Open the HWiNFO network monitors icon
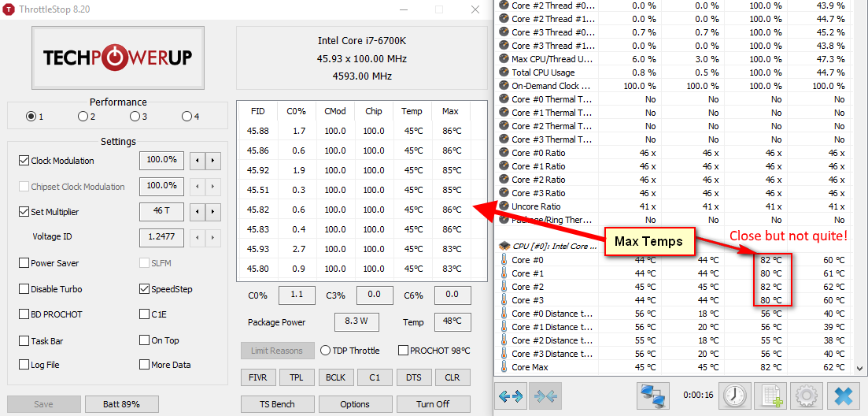 pyautogui.click(x=655, y=396)
